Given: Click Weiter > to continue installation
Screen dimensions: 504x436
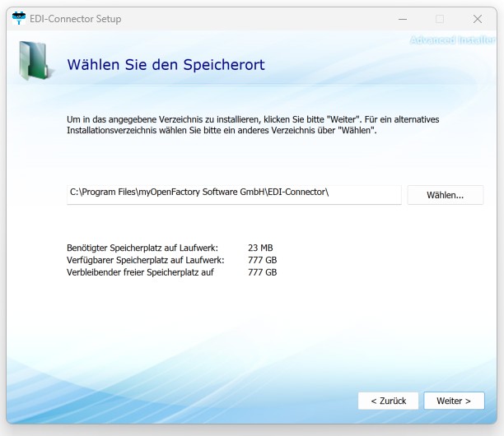Looking at the screenshot, I should [x=454, y=401].
